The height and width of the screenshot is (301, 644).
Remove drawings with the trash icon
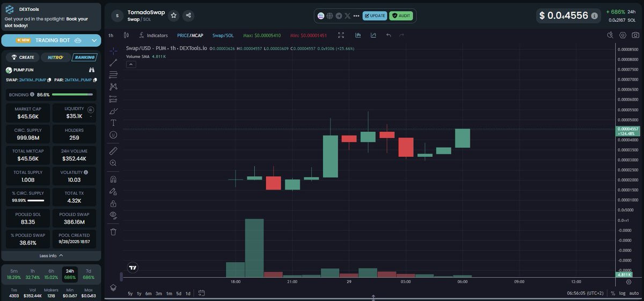(x=113, y=232)
